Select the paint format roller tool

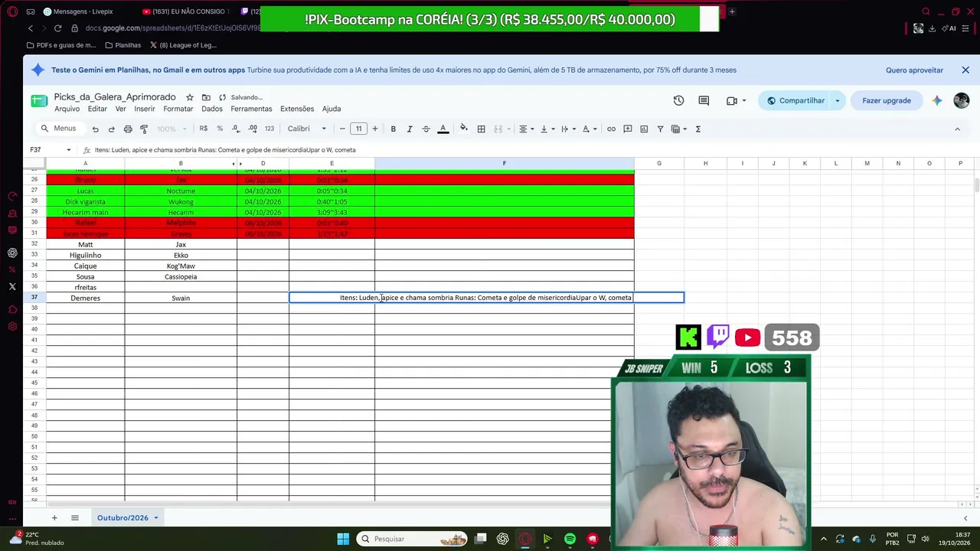pos(144,129)
